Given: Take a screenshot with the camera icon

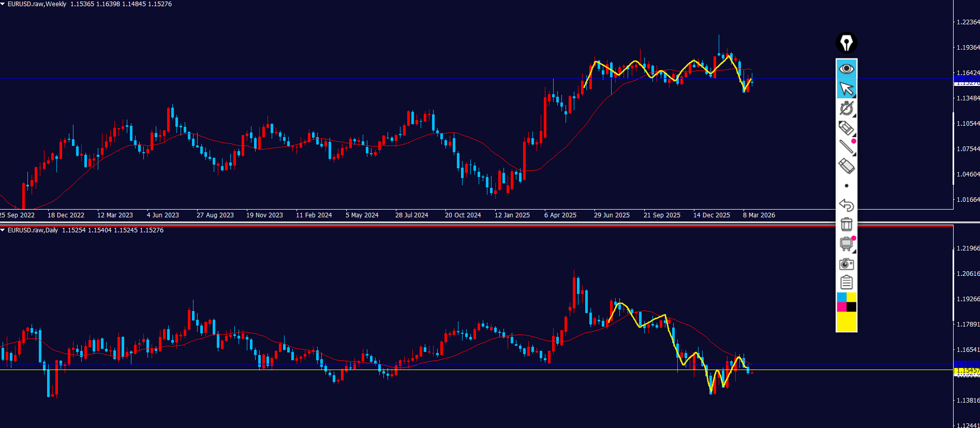Looking at the screenshot, I should (847, 264).
